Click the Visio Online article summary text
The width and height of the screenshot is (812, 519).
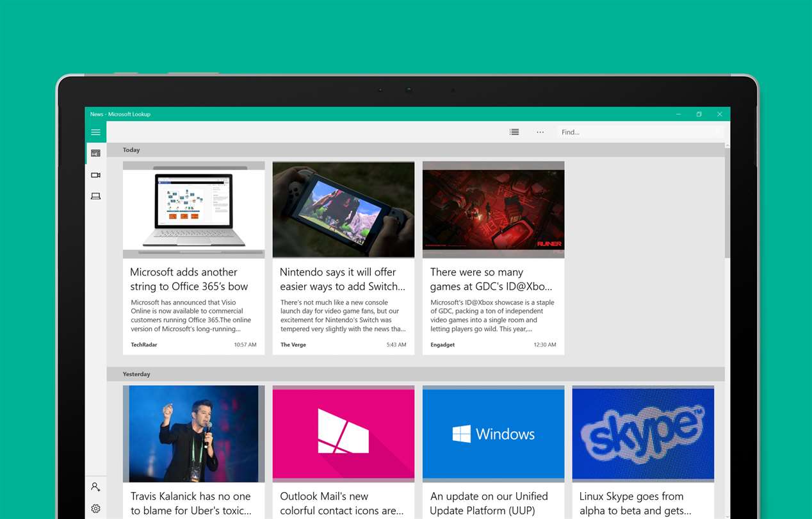[191, 316]
